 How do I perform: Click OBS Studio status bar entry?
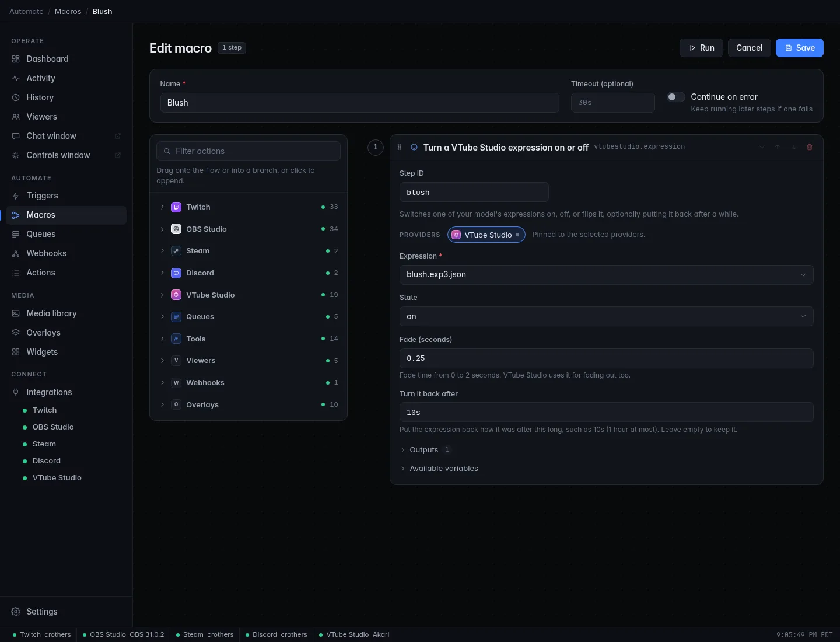[123, 634]
